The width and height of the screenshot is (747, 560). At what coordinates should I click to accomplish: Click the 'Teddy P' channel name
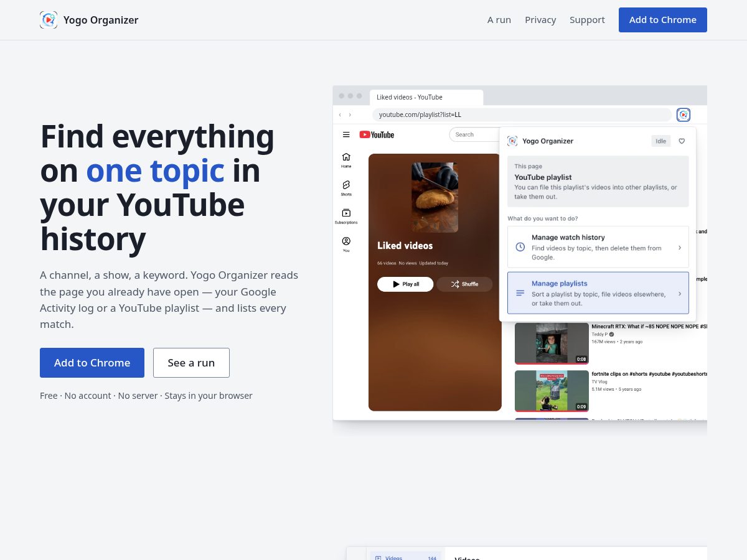600,334
